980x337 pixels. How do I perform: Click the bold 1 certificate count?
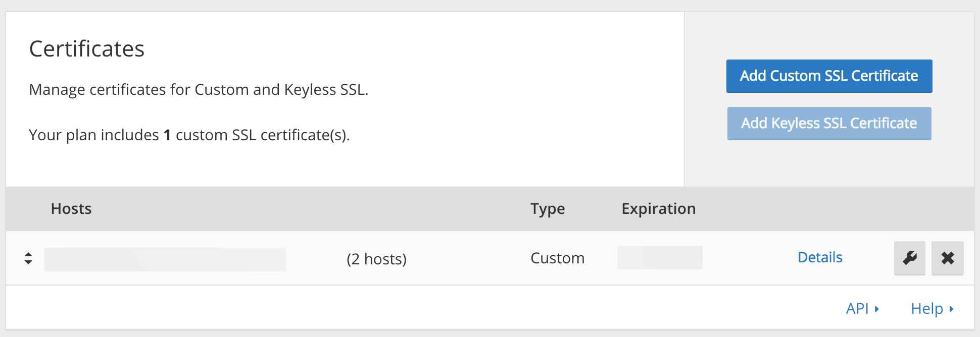coord(167,135)
